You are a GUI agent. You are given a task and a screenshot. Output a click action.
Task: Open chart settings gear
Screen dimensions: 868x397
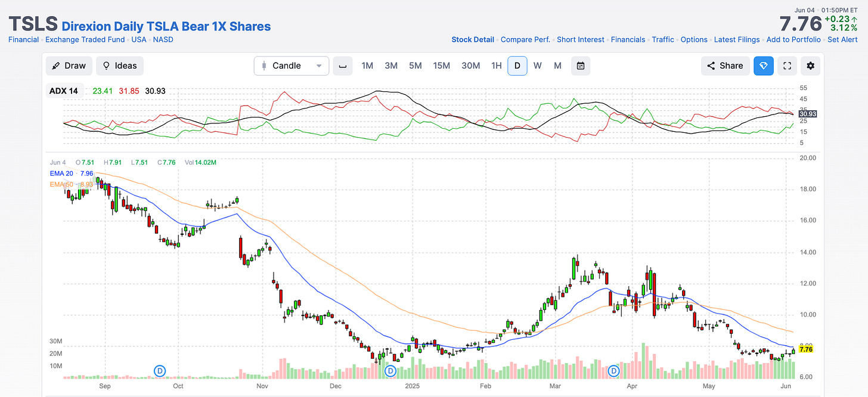[x=810, y=66]
